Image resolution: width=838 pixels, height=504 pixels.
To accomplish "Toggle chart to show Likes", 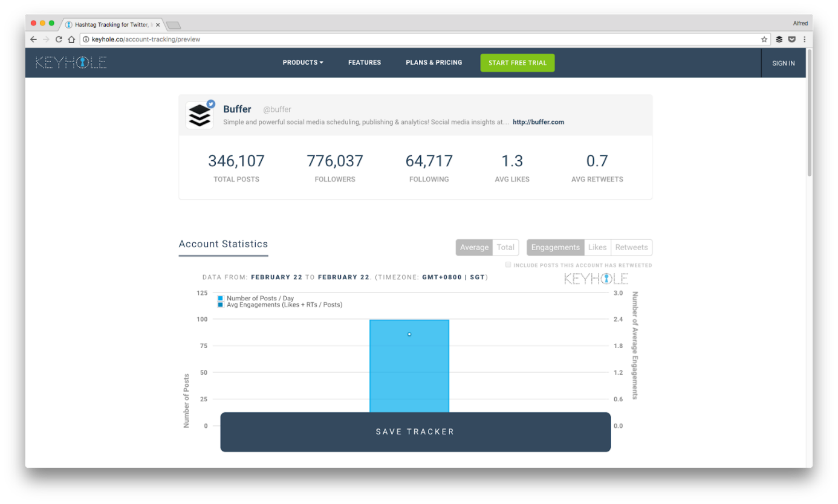I will [597, 247].
